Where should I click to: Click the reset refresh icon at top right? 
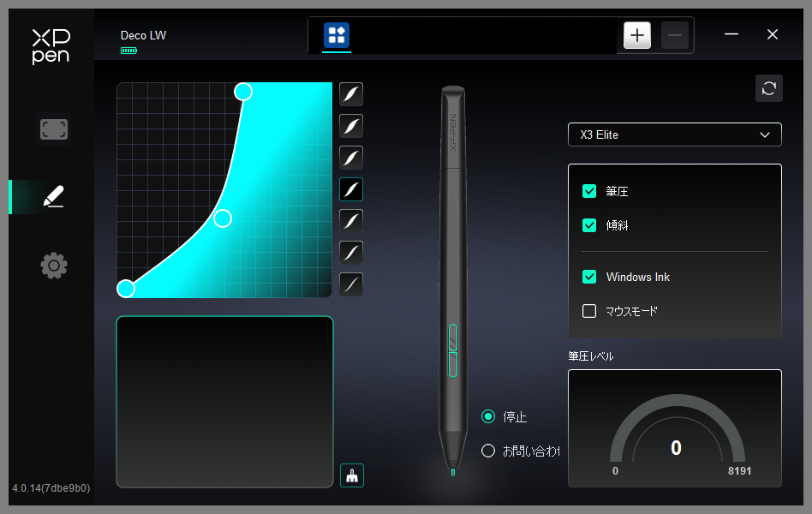coord(769,88)
